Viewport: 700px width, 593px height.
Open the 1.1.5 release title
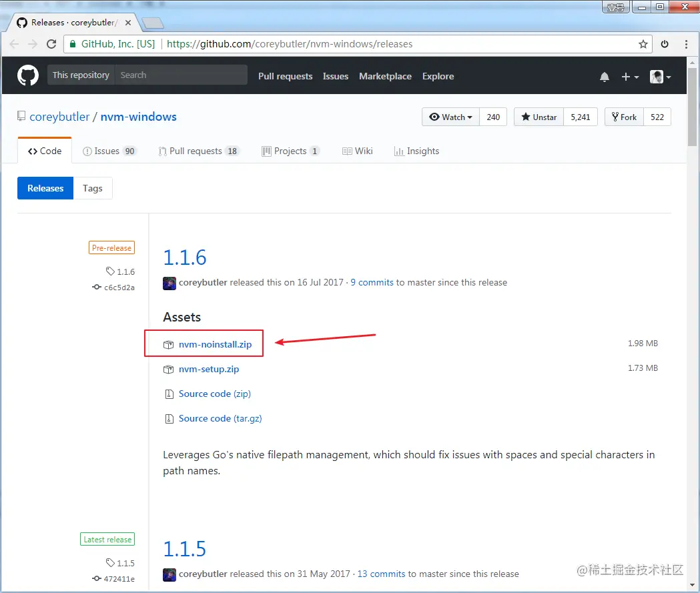tap(184, 549)
